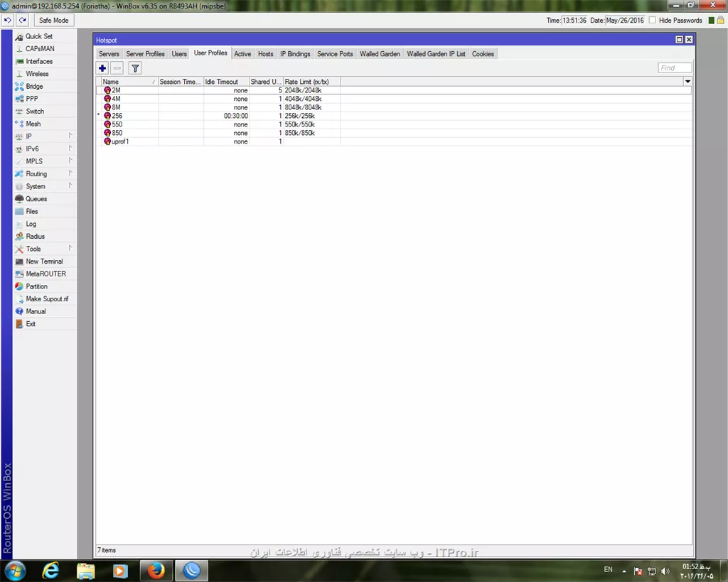Screen dimensions: 728x582
Task: Switch to the IP Bindings tab
Action: [295, 54]
